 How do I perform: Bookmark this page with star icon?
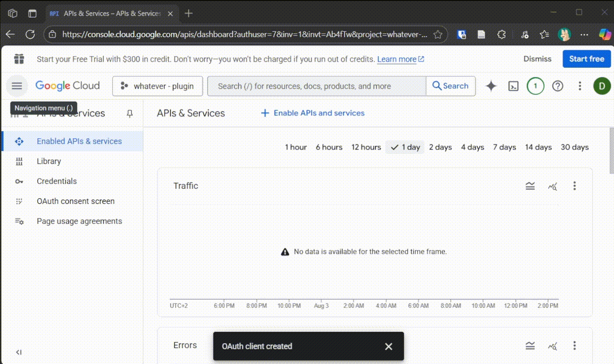coord(438,35)
